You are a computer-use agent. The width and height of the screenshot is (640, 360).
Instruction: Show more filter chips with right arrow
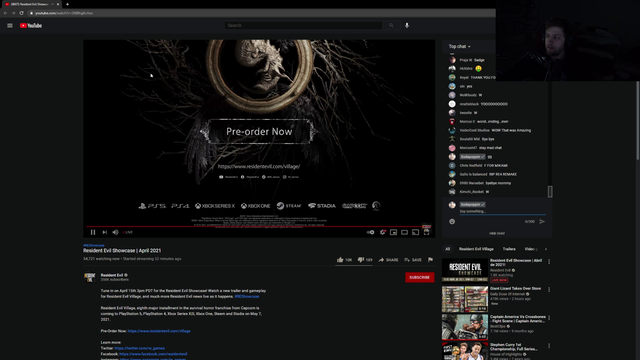click(x=546, y=249)
